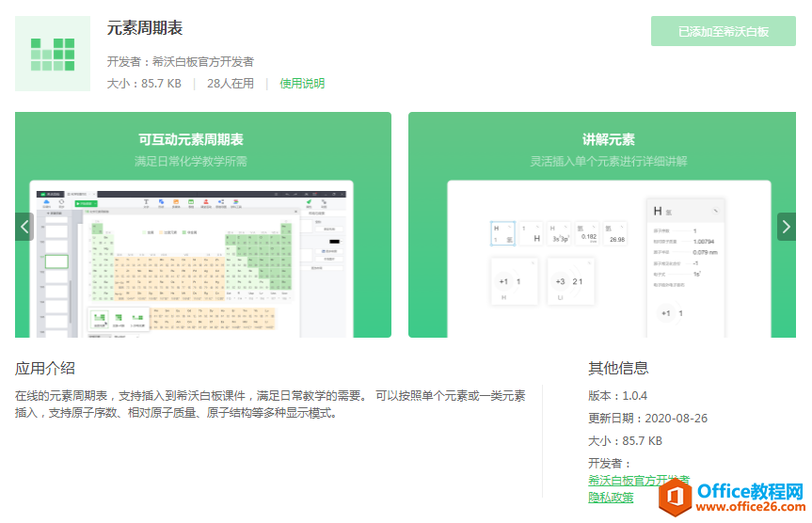The width and height of the screenshot is (812, 523).
Task: Click the Li atomic structure card in preview
Action: [x=569, y=282]
